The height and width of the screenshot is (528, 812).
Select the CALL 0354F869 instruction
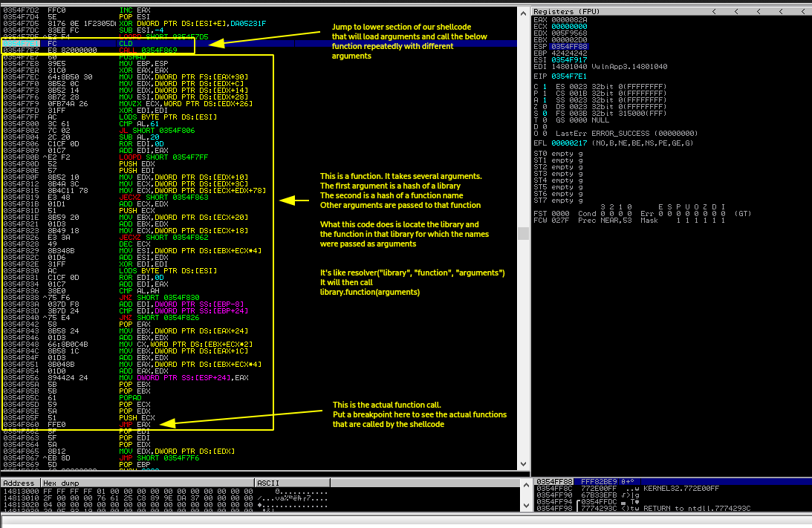(148, 50)
